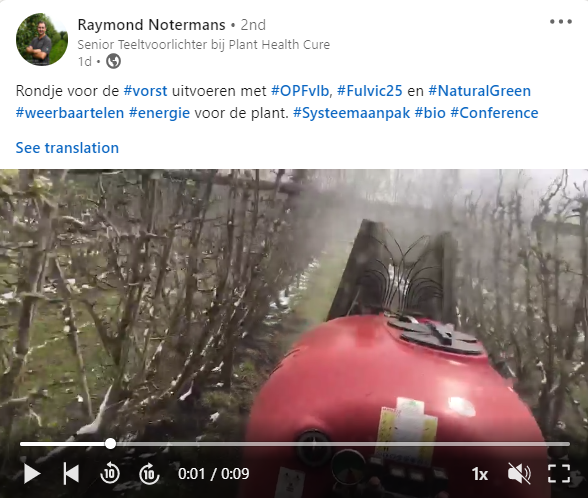Open the #vorst hashtag

pyautogui.click(x=145, y=91)
